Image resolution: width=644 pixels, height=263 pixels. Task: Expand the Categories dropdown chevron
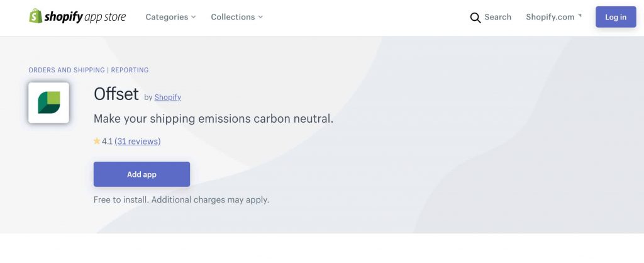194,17
